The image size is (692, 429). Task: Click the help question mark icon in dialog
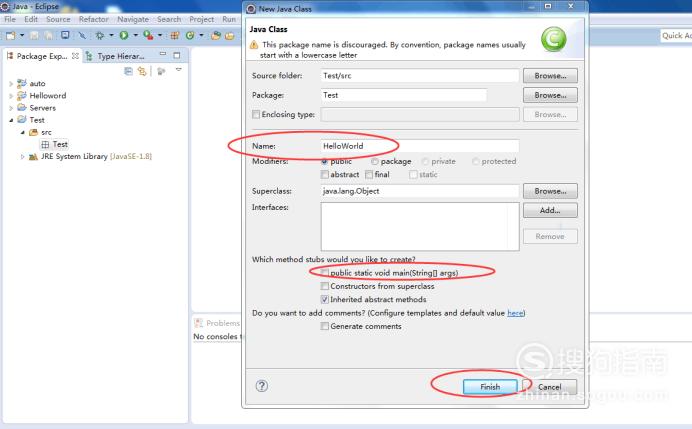coord(262,386)
